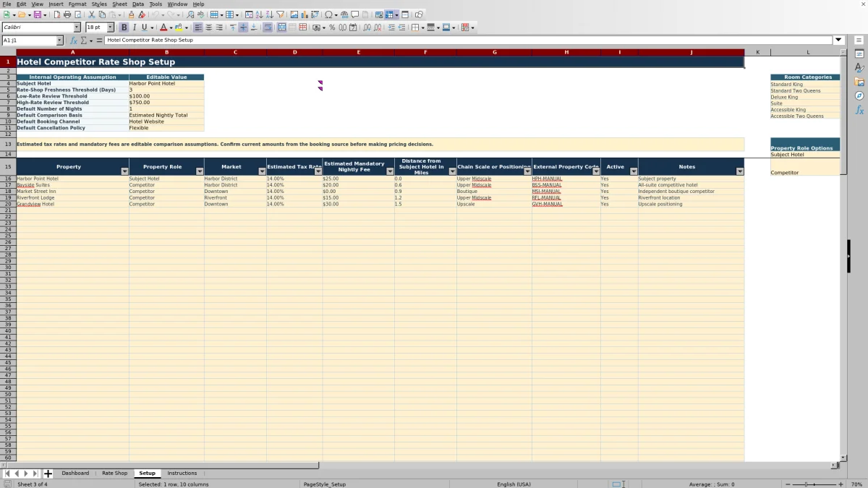Image resolution: width=868 pixels, height=488 pixels.
Task: Click the Align Left icon
Action: 198,27
